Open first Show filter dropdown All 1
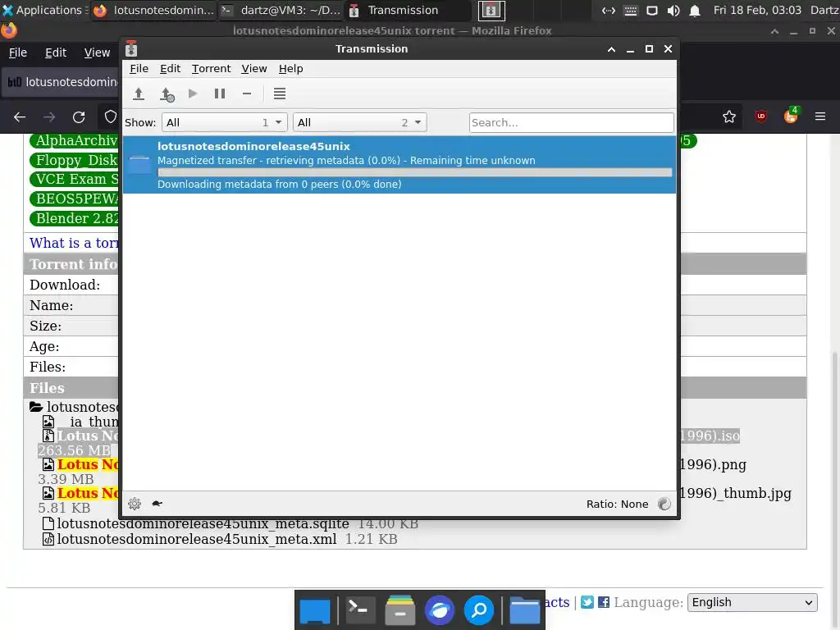 point(225,123)
